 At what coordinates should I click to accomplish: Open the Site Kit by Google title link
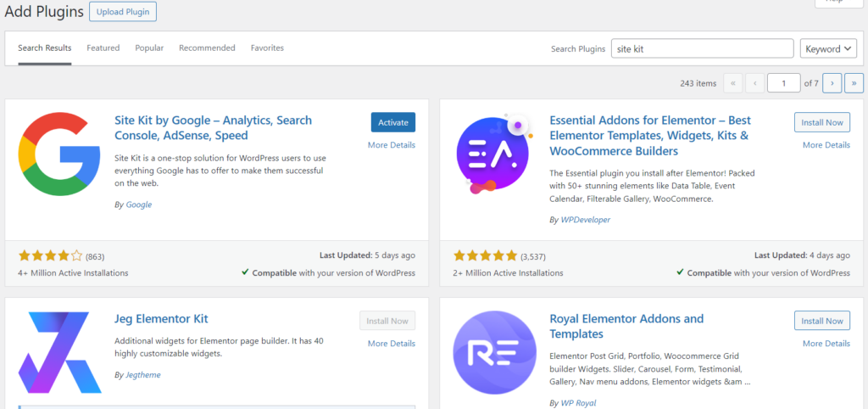point(213,128)
